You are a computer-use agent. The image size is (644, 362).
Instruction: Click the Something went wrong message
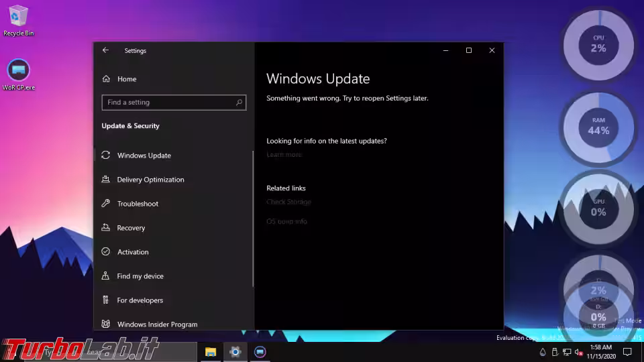347,98
